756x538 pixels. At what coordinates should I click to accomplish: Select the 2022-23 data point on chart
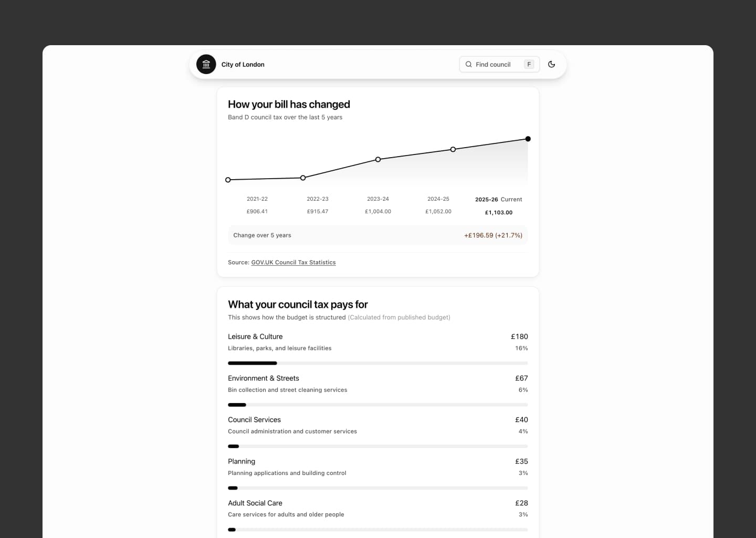pos(303,178)
